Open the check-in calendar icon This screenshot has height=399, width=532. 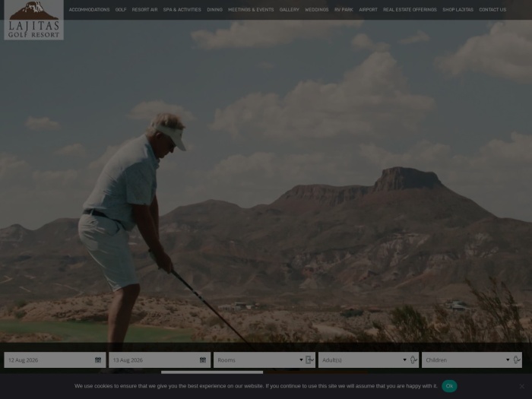tap(98, 360)
